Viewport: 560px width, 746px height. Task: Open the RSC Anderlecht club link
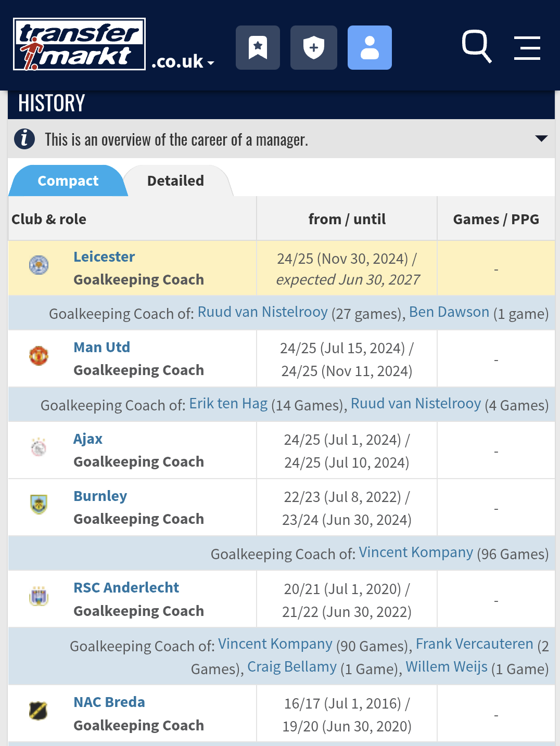[126, 587]
